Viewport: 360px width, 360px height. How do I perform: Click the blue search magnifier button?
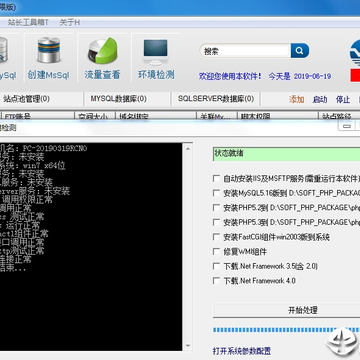point(300,51)
